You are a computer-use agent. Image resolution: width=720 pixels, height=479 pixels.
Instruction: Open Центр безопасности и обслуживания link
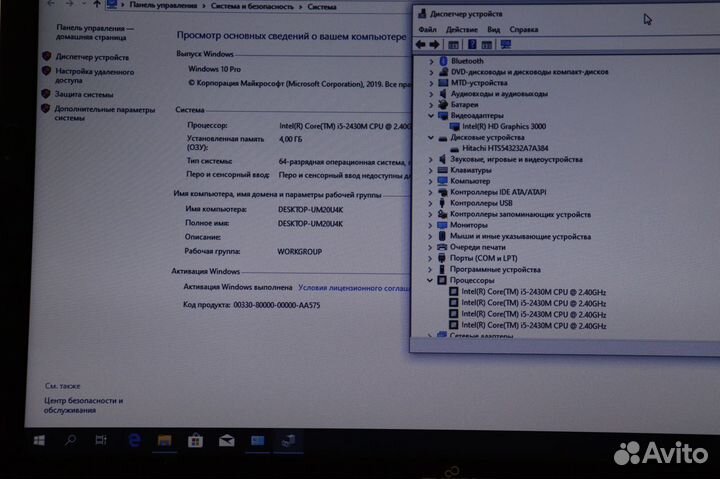click(83, 405)
